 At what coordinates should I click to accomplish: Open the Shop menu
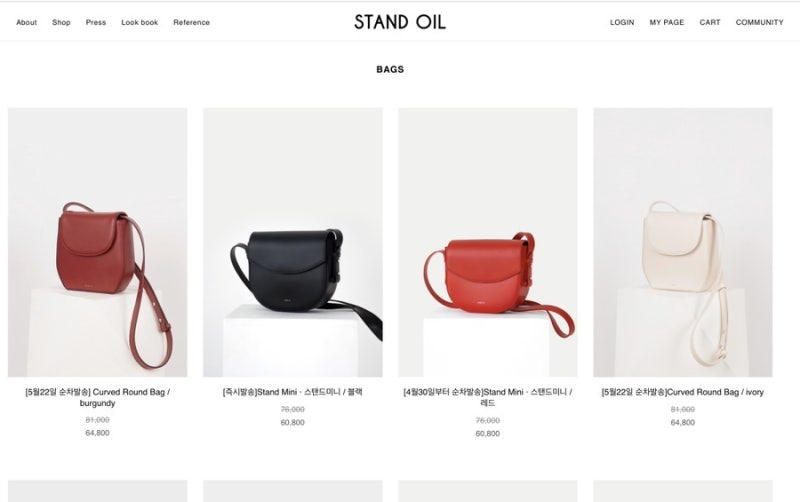click(x=61, y=22)
